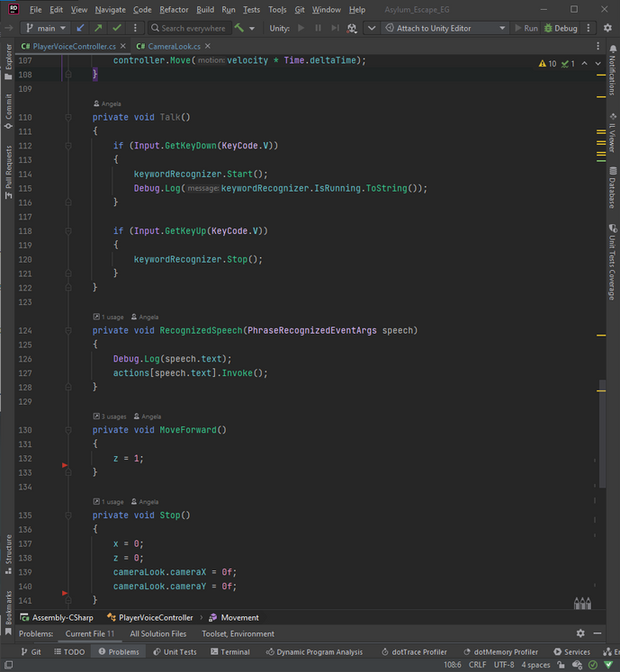Image resolution: width=620 pixels, height=672 pixels.
Task: Toggle the Unit Tests tool window
Action: (x=175, y=652)
